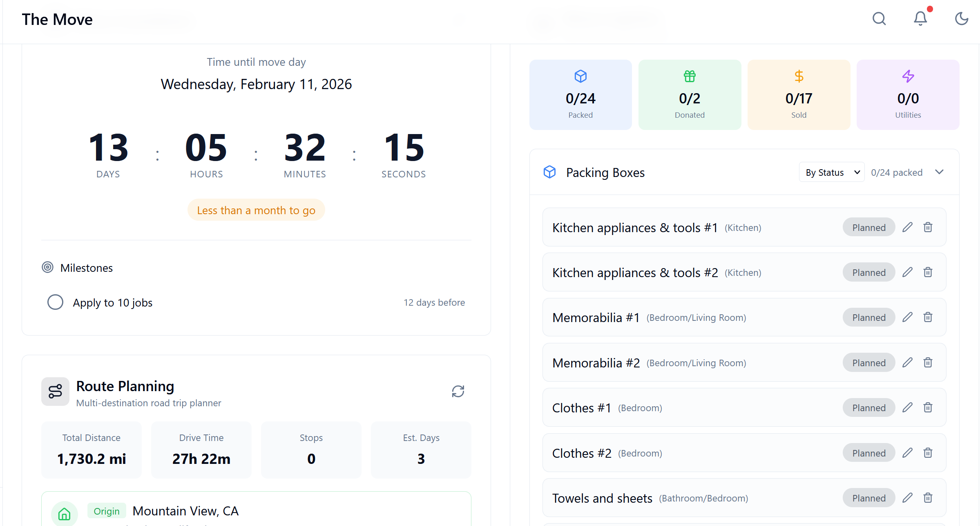Delete the Memorabilia #2 box
This screenshot has width=980, height=526.
[x=928, y=363]
